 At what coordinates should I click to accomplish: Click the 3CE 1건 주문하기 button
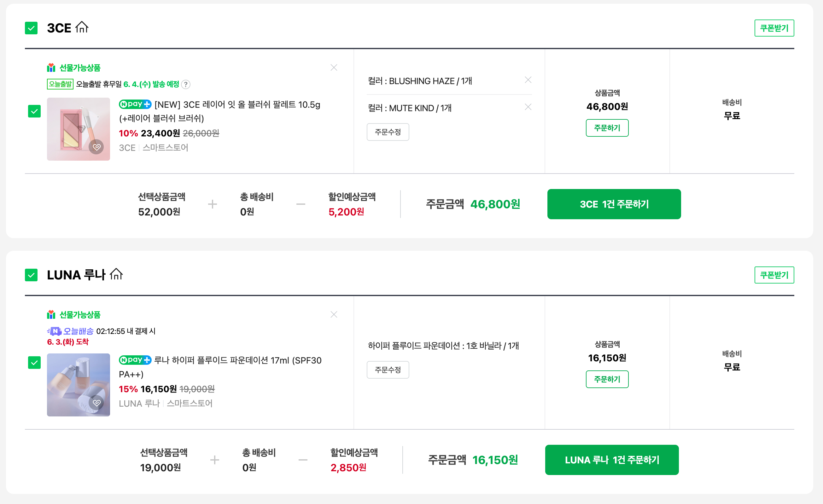[614, 204]
